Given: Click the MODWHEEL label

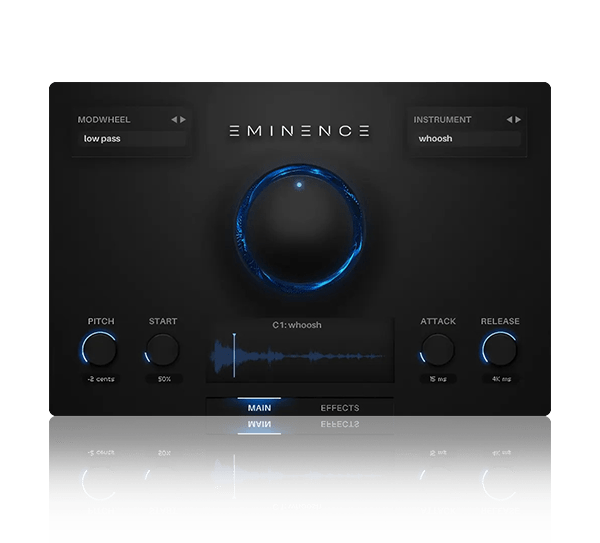Looking at the screenshot, I should [x=104, y=120].
